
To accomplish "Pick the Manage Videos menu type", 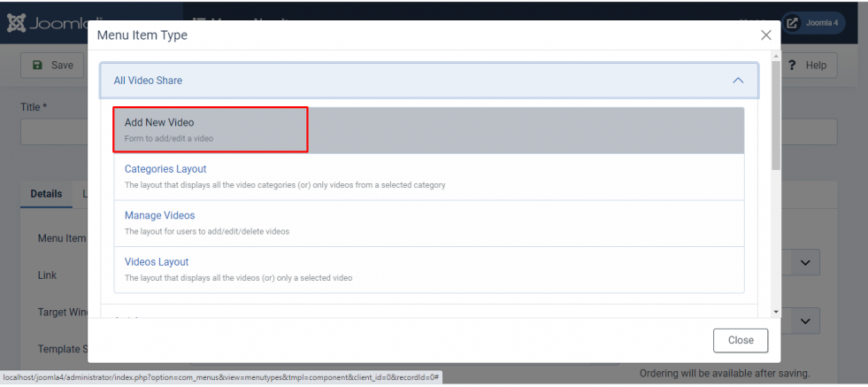I will click(x=429, y=223).
